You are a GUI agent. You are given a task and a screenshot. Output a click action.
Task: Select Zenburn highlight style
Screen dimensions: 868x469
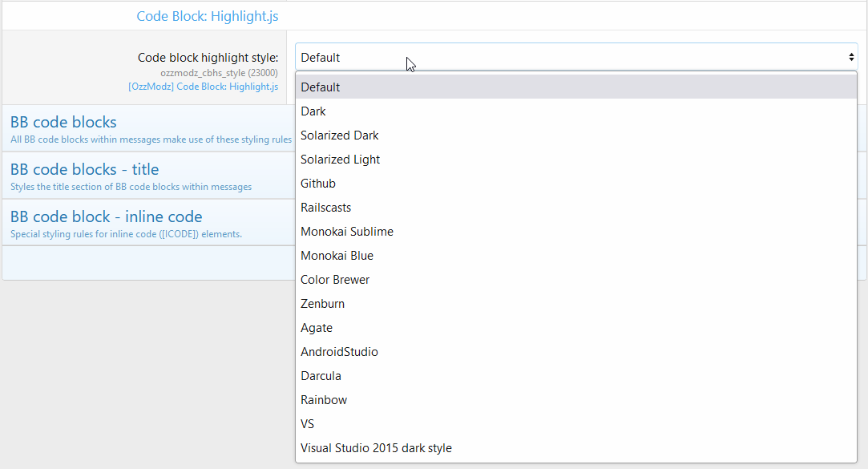(x=322, y=304)
